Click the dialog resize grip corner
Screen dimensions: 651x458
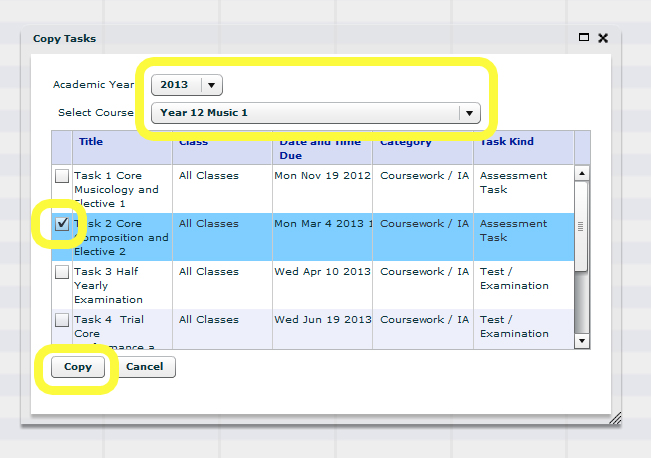(615, 419)
